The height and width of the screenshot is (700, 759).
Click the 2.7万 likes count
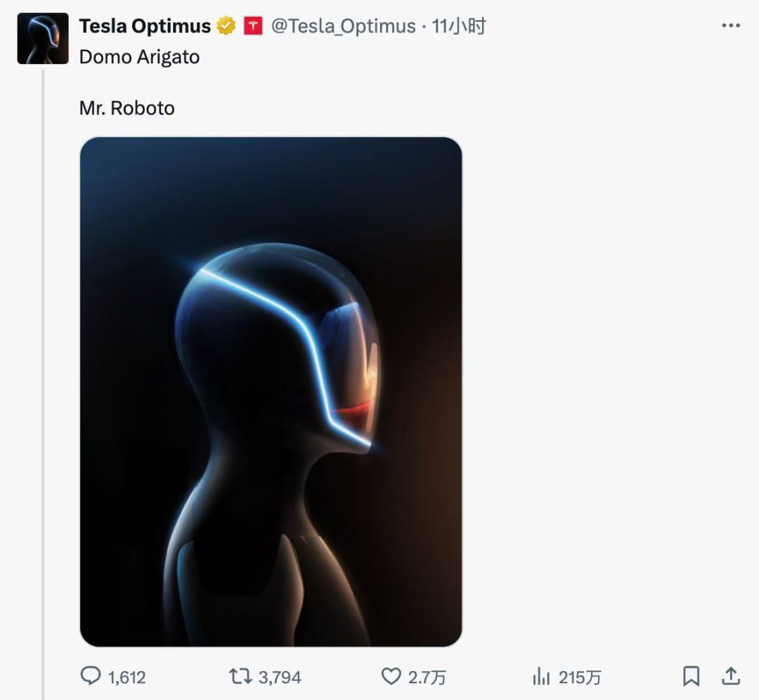pos(427,678)
